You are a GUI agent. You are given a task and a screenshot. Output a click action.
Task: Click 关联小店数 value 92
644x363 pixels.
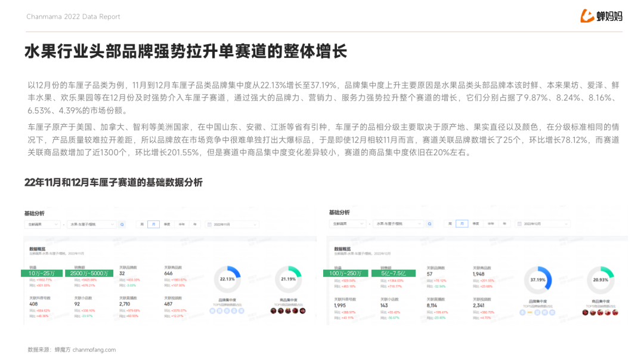77,304
